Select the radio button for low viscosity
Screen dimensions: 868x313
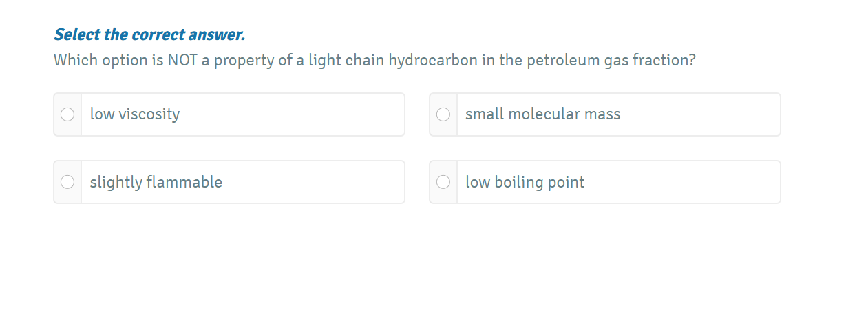(67, 114)
